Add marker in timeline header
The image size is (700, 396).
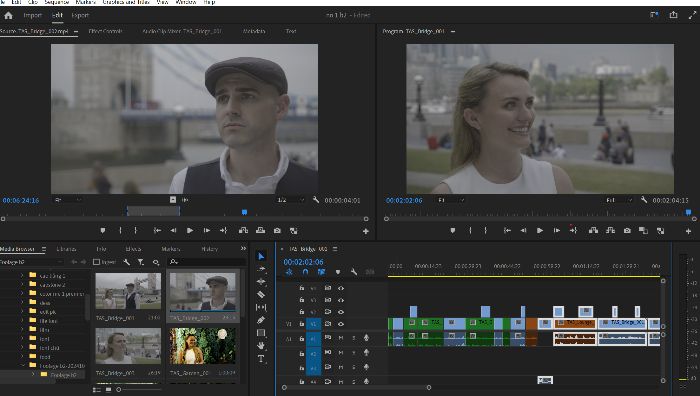(x=338, y=271)
